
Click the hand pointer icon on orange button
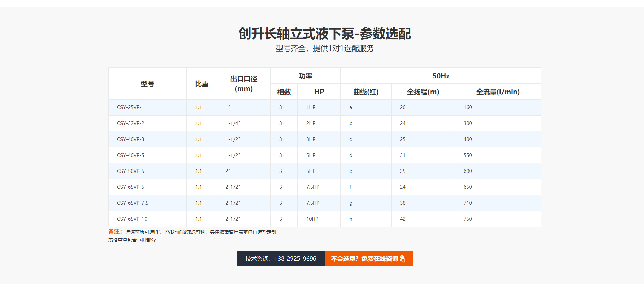pyautogui.click(x=402, y=259)
